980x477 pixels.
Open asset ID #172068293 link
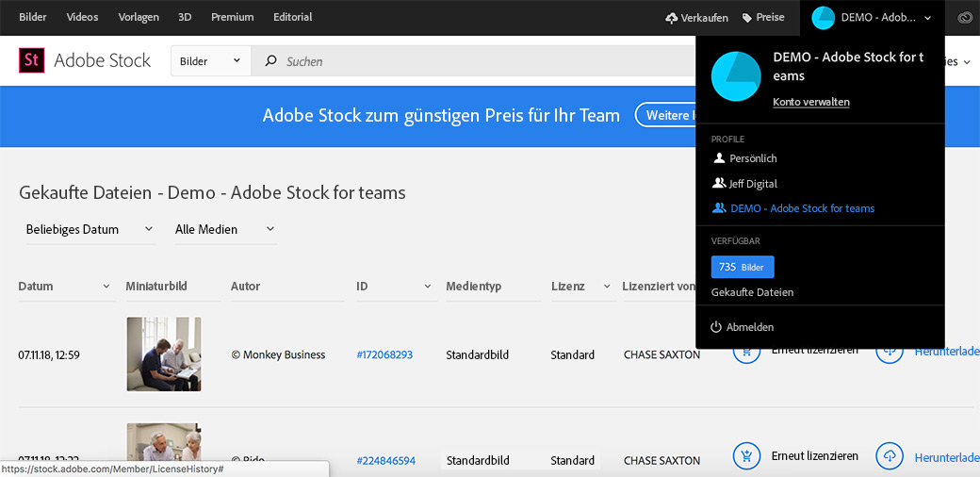point(384,355)
